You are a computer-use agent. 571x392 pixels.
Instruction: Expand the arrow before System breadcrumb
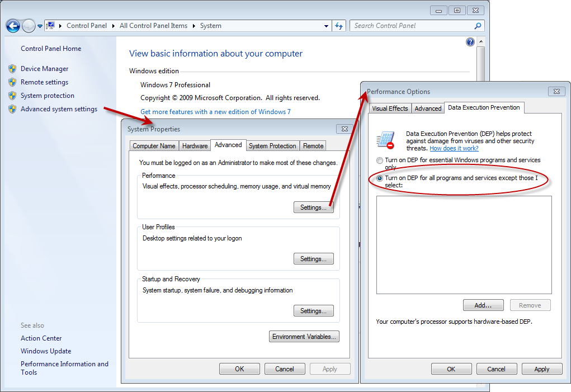(194, 26)
